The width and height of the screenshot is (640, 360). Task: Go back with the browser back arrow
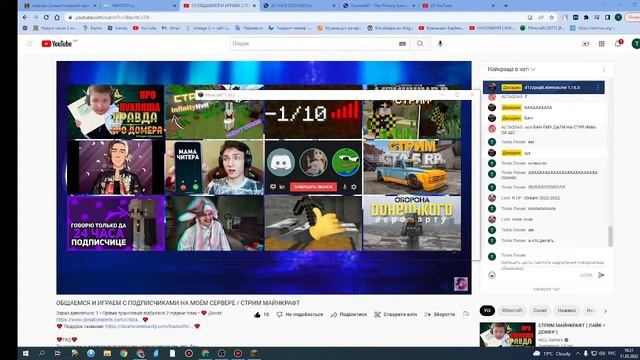pyautogui.click(x=25, y=18)
